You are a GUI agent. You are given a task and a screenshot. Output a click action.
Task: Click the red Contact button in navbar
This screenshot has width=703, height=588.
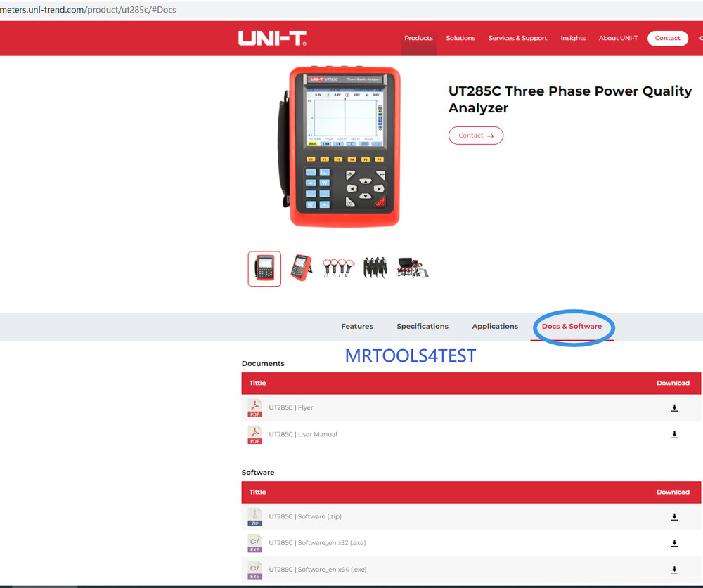tap(666, 38)
